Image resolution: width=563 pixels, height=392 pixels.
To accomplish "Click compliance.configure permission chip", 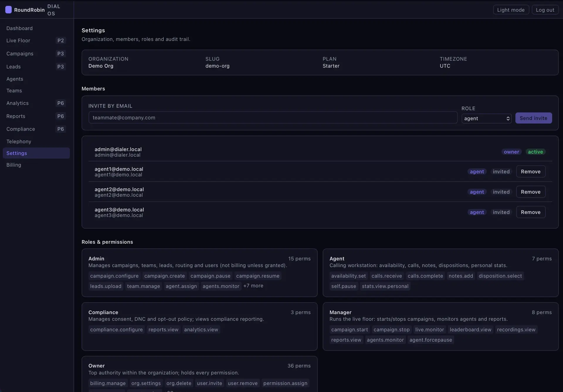I will click(116, 329).
